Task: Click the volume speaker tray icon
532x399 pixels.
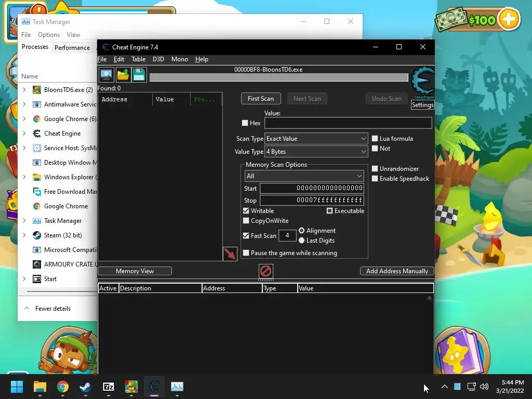Action: 484,387
